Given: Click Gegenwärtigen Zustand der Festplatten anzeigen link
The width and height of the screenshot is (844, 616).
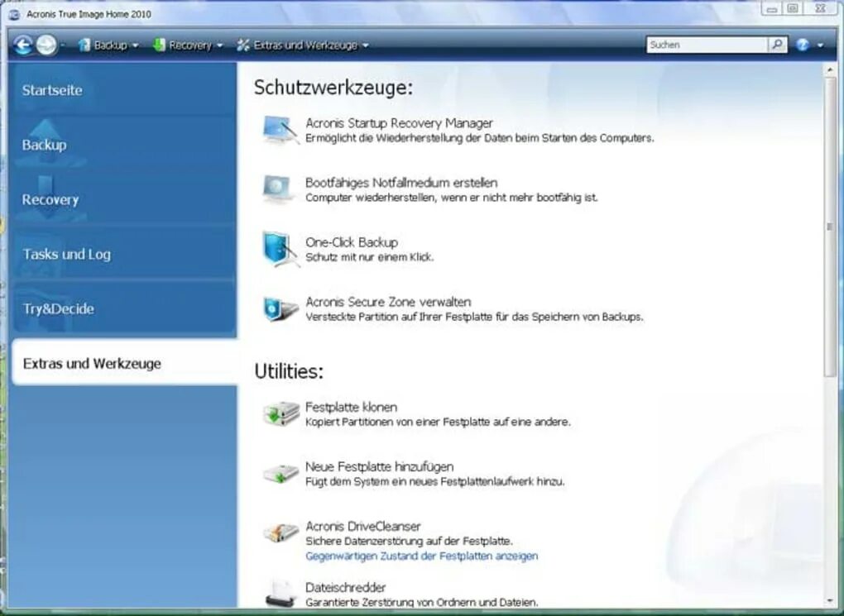Looking at the screenshot, I should coord(421,556).
